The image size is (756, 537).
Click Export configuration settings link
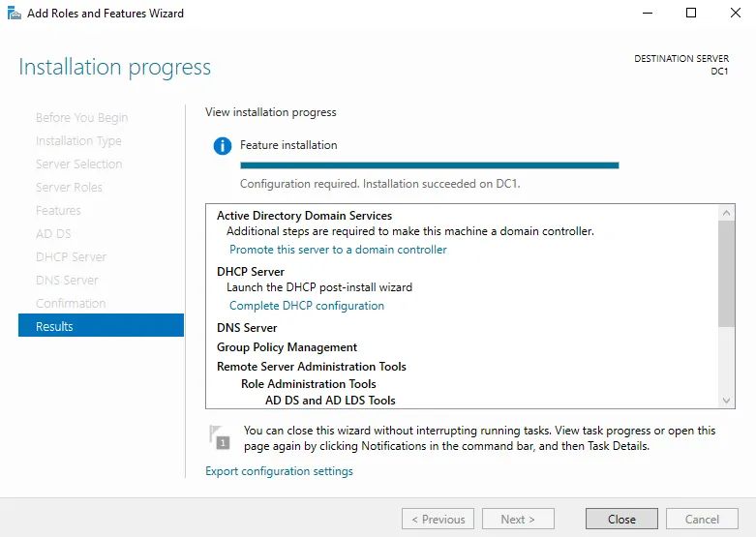coord(279,471)
